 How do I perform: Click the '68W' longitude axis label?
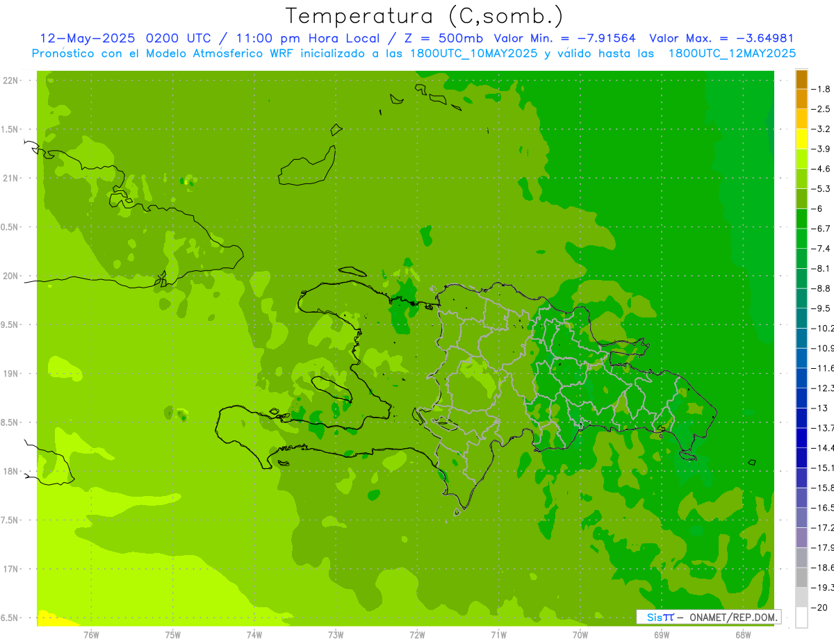coord(743,635)
